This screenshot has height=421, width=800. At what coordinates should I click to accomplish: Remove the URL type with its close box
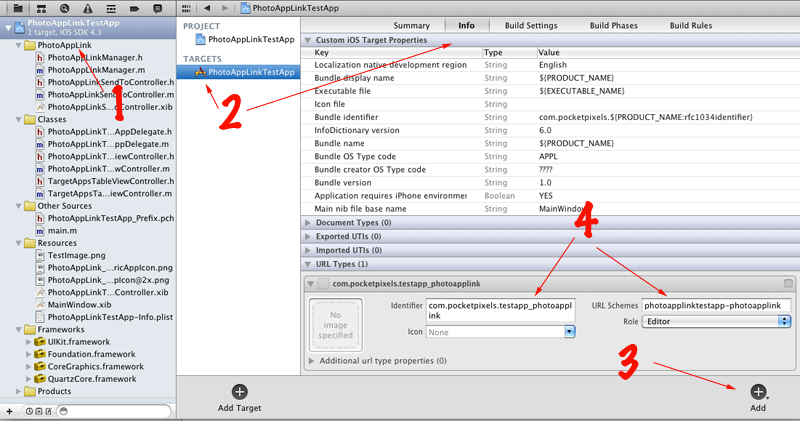pos(788,284)
